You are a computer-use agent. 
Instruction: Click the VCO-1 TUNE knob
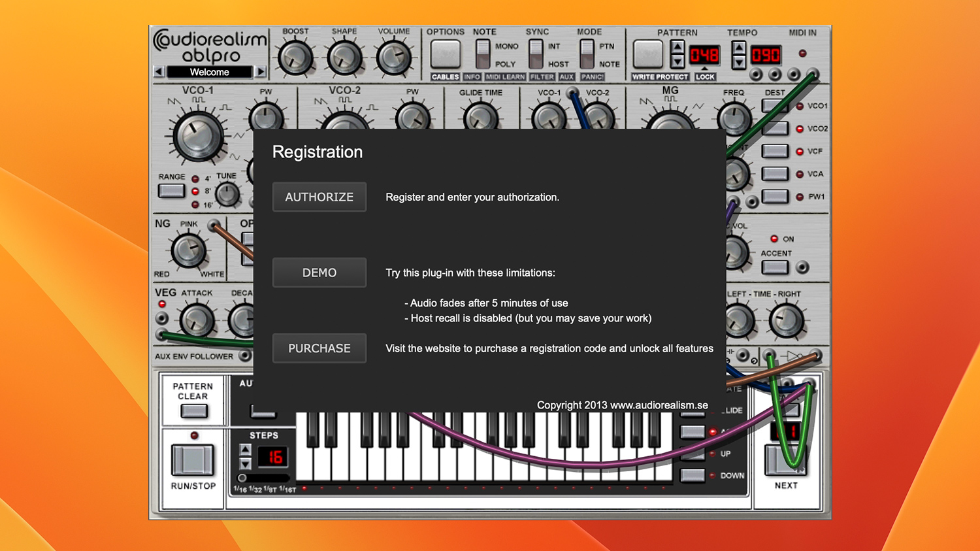pos(227,194)
